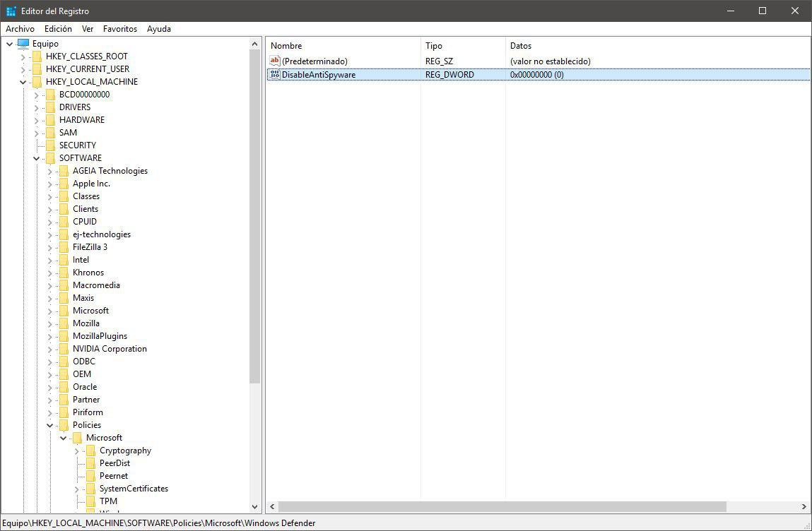812x531 pixels.
Task: Open the Edición menu
Action: 58,29
